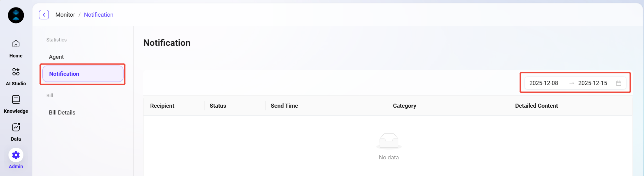This screenshot has height=176, width=644.
Task: Select Agent in Statistics menu
Action: click(x=56, y=57)
